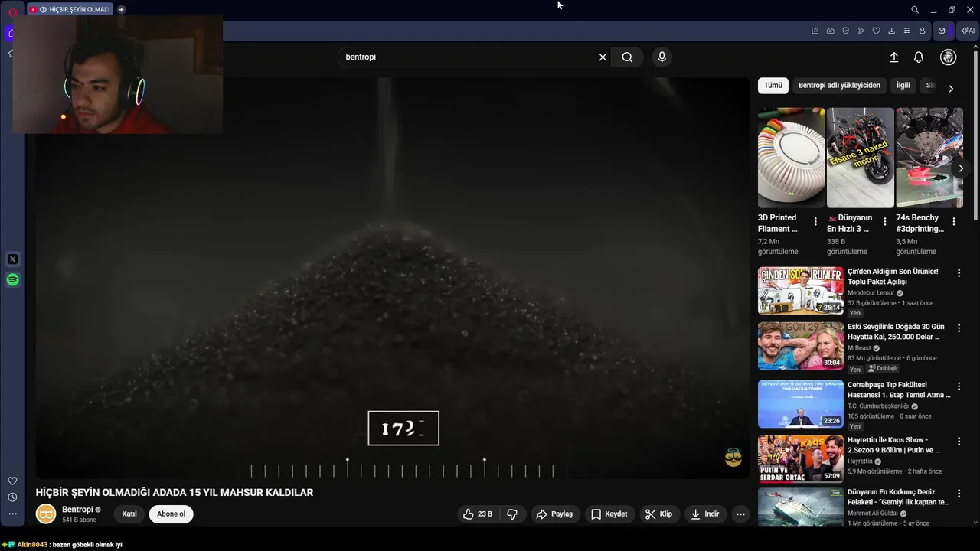The width and height of the screenshot is (980, 551).
Task: Open Çin'den Aldığım Son Ürünler video
Action: 801,291
